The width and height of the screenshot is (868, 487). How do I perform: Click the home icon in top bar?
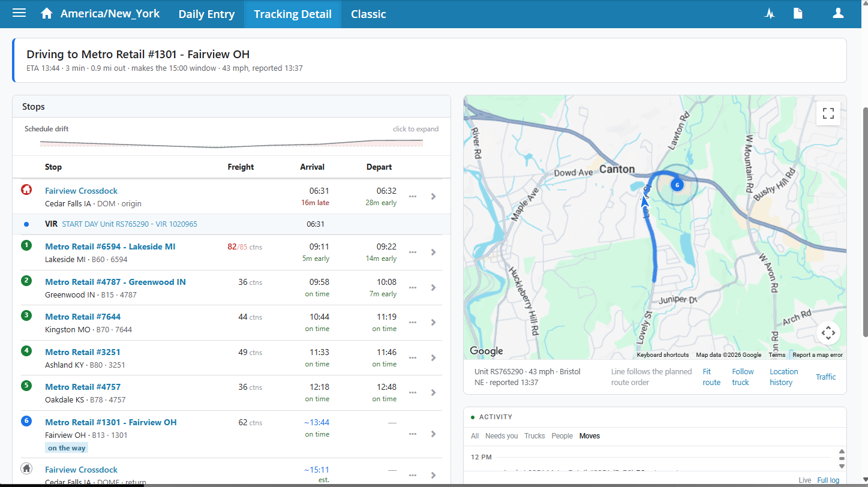click(x=47, y=13)
